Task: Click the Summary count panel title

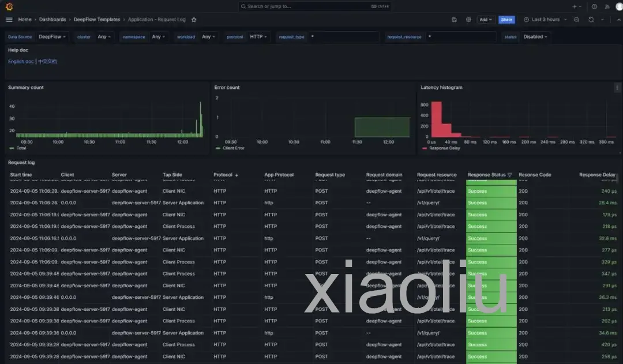Action: (x=26, y=88)
